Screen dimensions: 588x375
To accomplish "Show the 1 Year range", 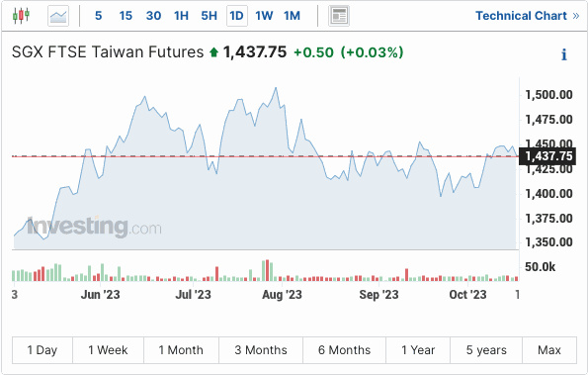I will tap(418, 350).
